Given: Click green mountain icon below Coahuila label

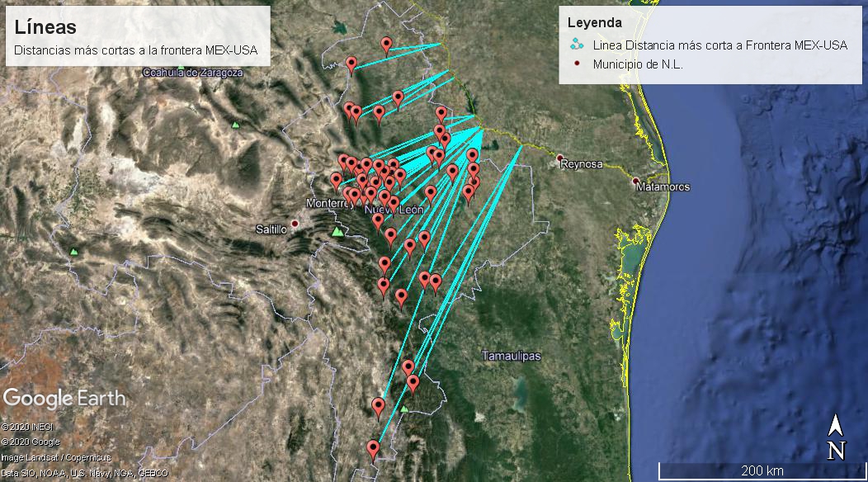Looking at the screenshot, I should coord(235,125).
